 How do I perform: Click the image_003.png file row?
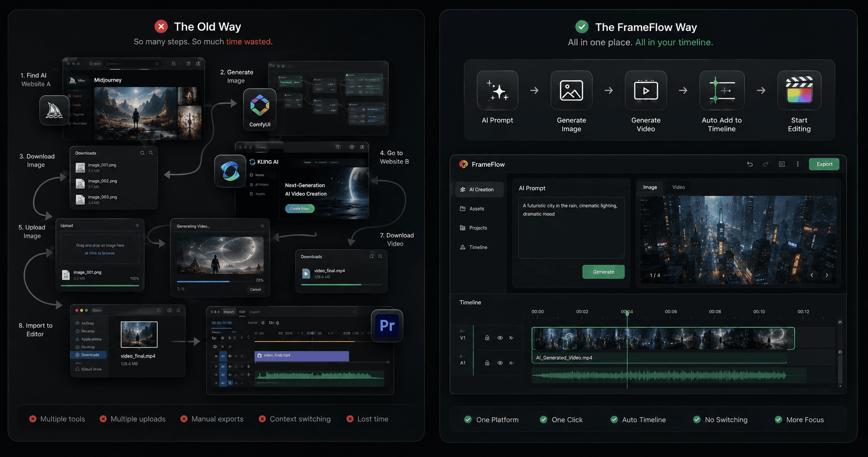(x=113, y=199)
